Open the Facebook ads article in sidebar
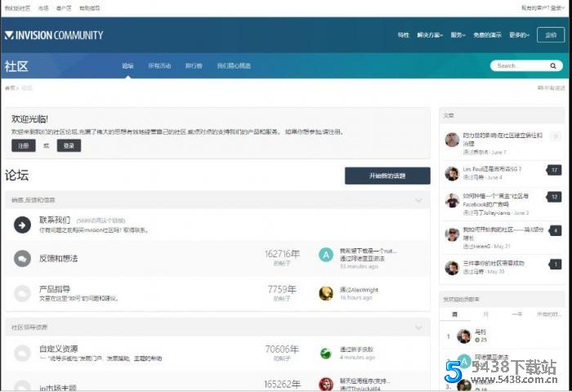The image size is (572, 392). tap(495, 200)
